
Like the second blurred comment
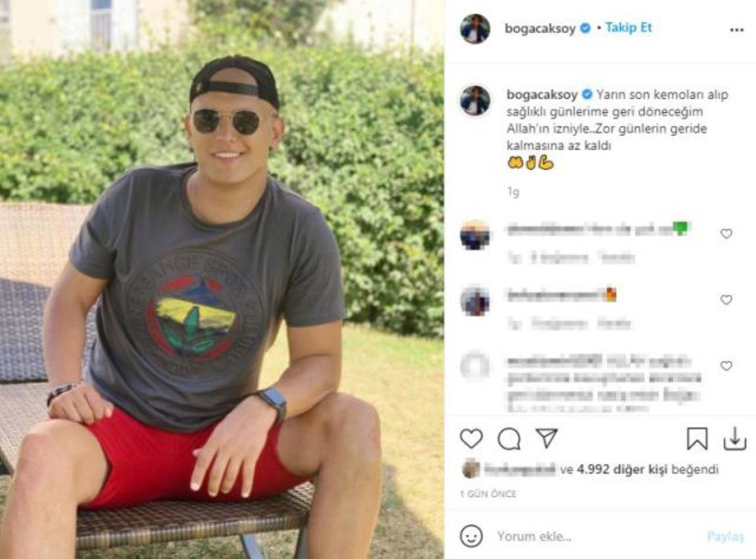click(726, 299)
